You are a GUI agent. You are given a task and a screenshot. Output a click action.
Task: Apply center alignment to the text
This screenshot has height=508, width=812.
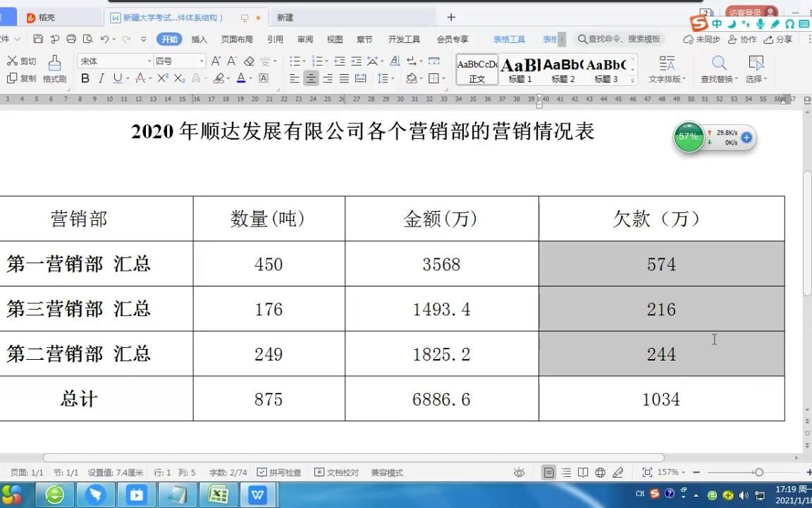pyautogui.click(x=311, y=79)
